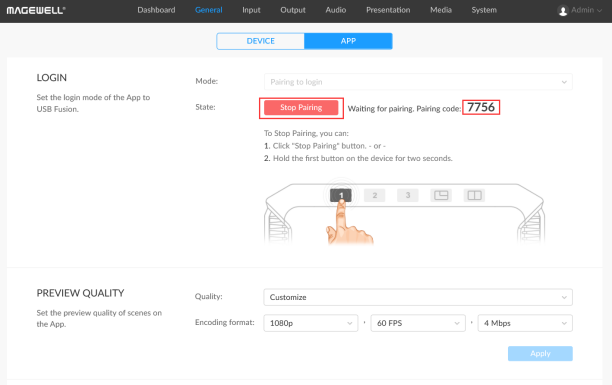Screen dimensions: 612x385
Task: Click device button 2 in illustration
Action: [x=374, y=195]
